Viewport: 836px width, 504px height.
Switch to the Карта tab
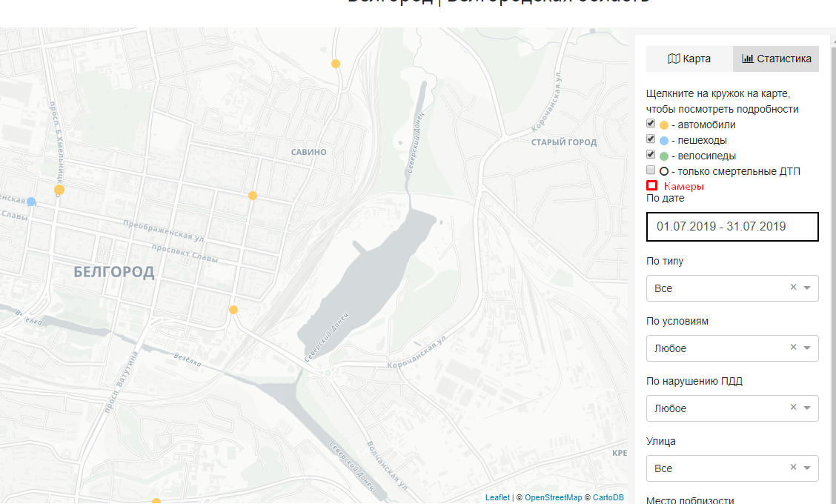(689, 59)
